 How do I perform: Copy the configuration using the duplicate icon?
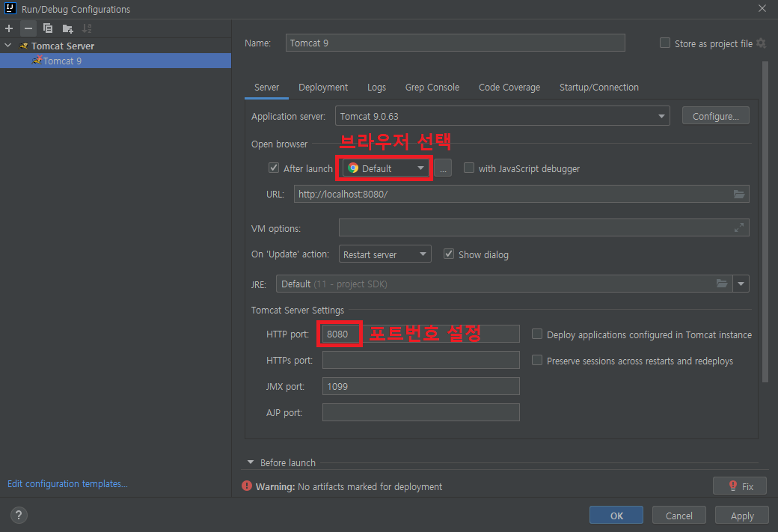tap(48, 28)
